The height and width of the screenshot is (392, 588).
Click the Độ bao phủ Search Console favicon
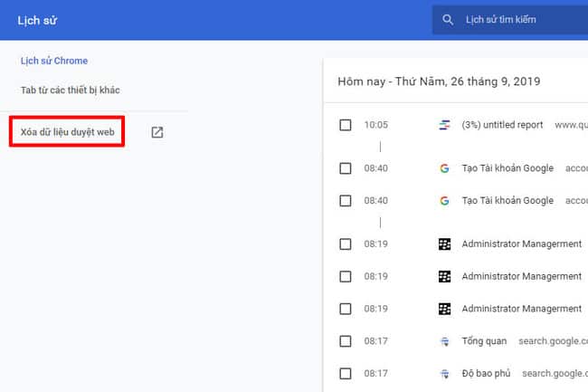[444, 374]
